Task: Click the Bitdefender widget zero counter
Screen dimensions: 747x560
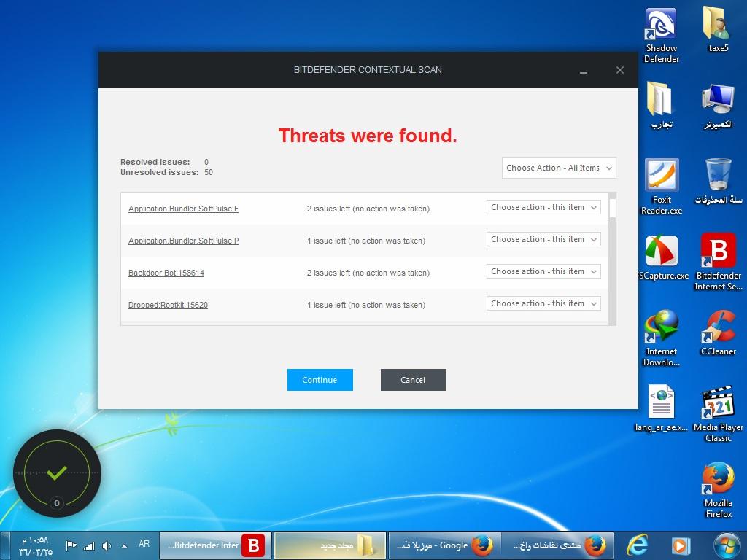Action: click(x=57, y=503)
